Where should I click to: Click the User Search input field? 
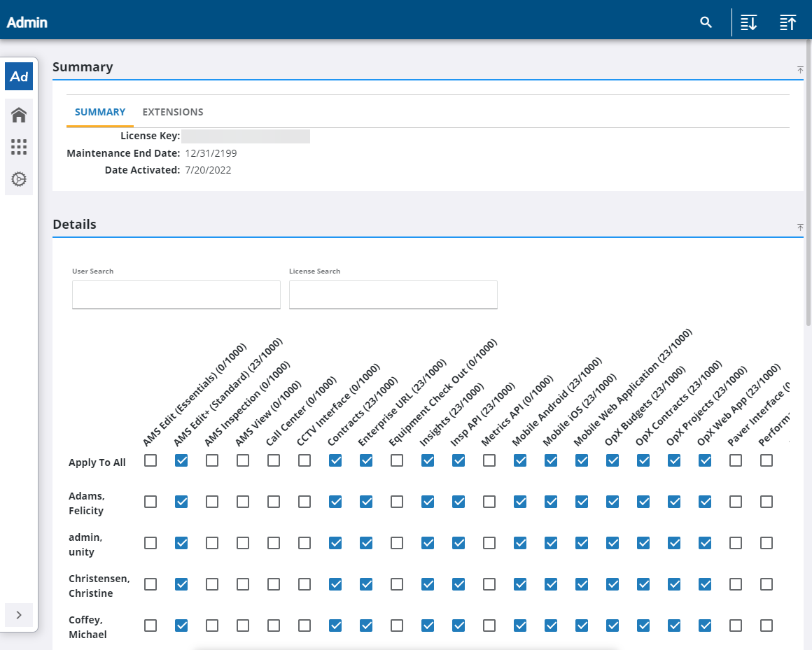(x=176, y=295)
